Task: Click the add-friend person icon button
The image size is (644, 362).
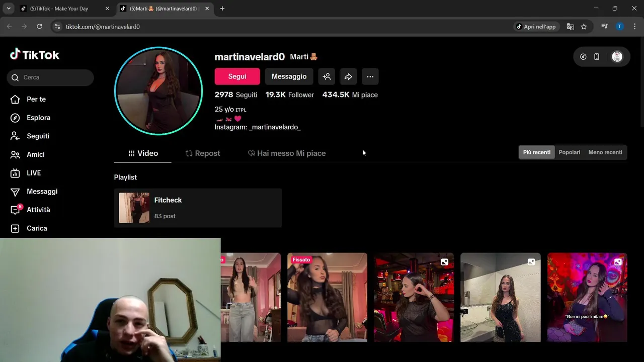Action: [x=327, y=76]
